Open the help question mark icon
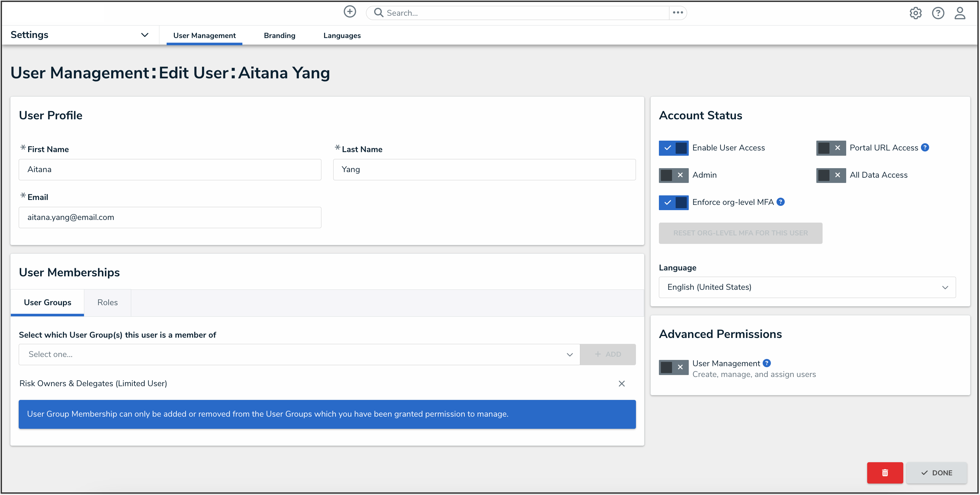980x495 pixels. click(937, 13)
